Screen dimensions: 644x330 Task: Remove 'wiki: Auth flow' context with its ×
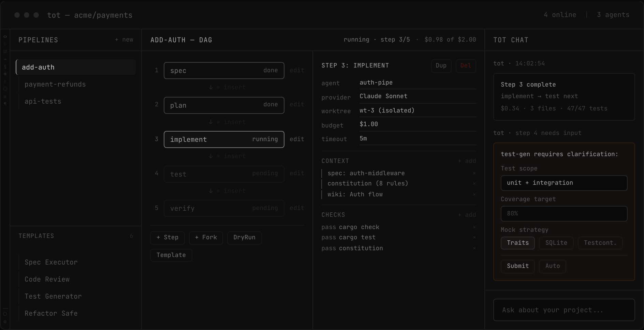click(474, 194)
